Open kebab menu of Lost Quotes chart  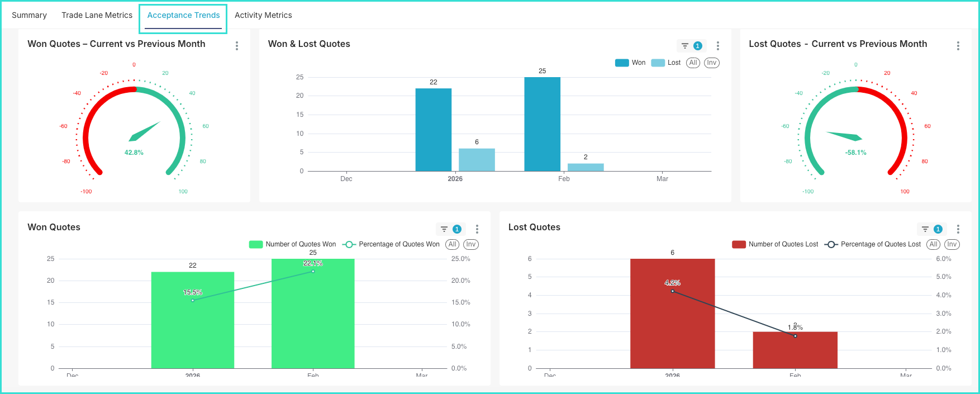pos(958,229)
